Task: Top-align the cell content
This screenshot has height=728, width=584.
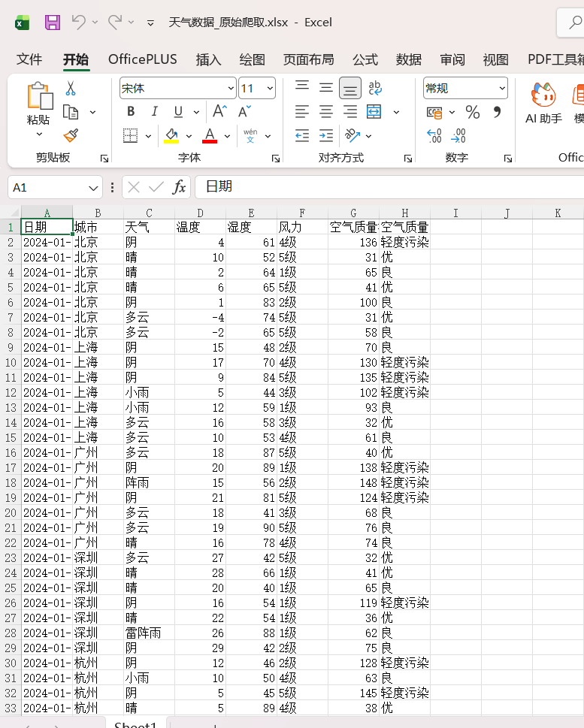Action: tap(302, 87)
